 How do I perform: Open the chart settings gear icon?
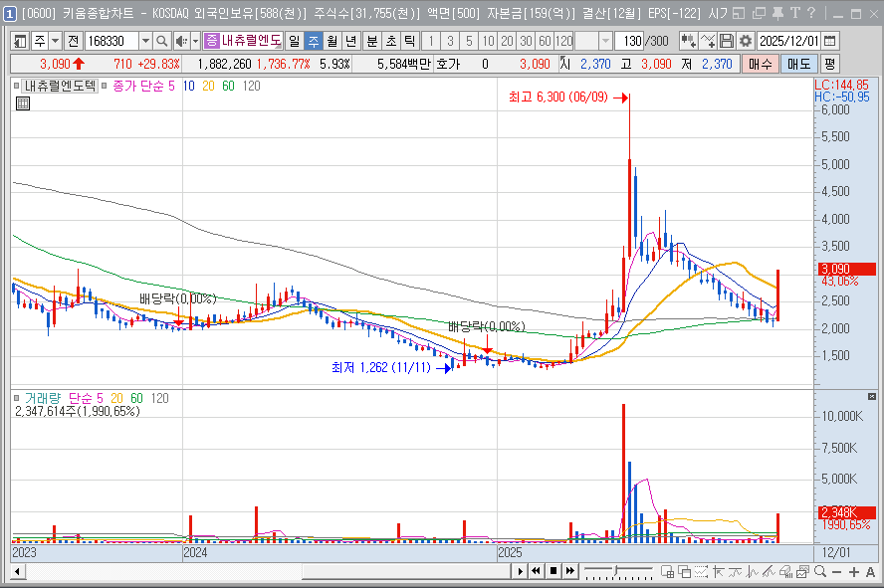746,41
